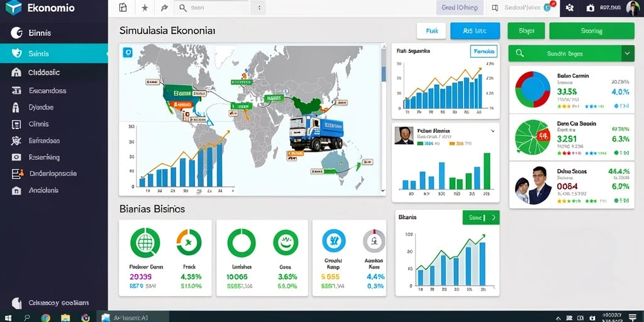Click the star icon in top toolbar
644x322 pixels.
pos(145,8)
